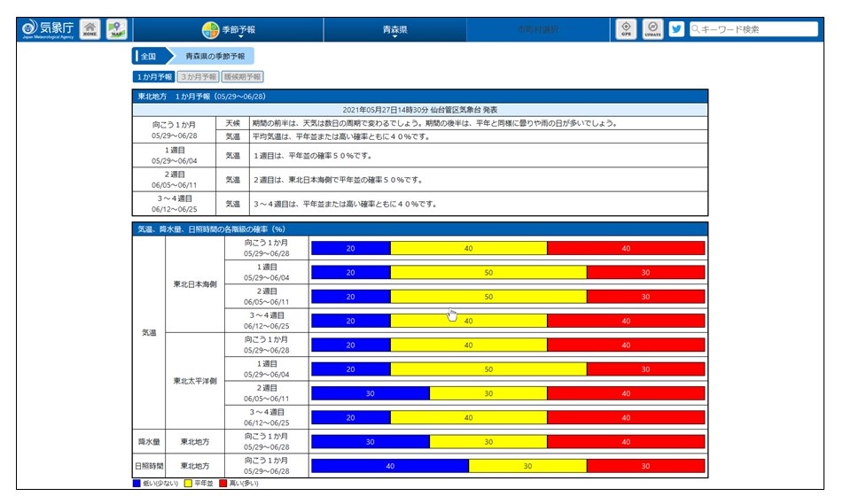
Task: Click the 2週目 06/05～06/11 cell in top table
Action: 175,180
